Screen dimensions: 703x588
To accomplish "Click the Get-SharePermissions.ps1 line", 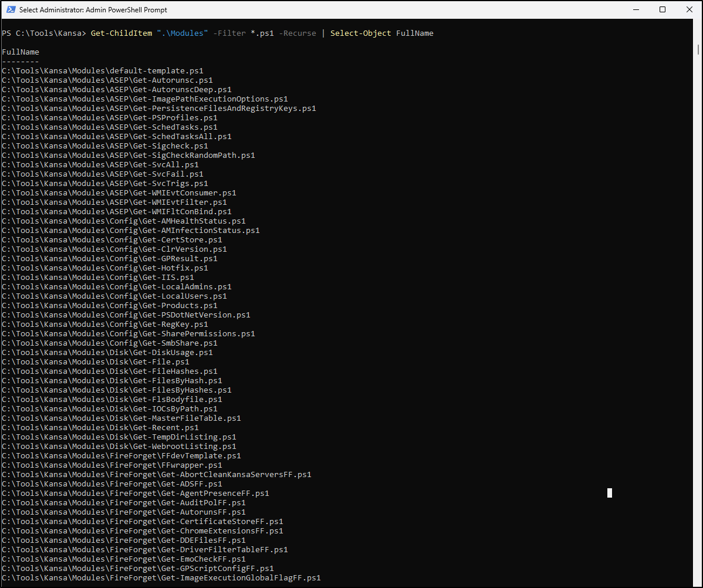I will [129, 334].
